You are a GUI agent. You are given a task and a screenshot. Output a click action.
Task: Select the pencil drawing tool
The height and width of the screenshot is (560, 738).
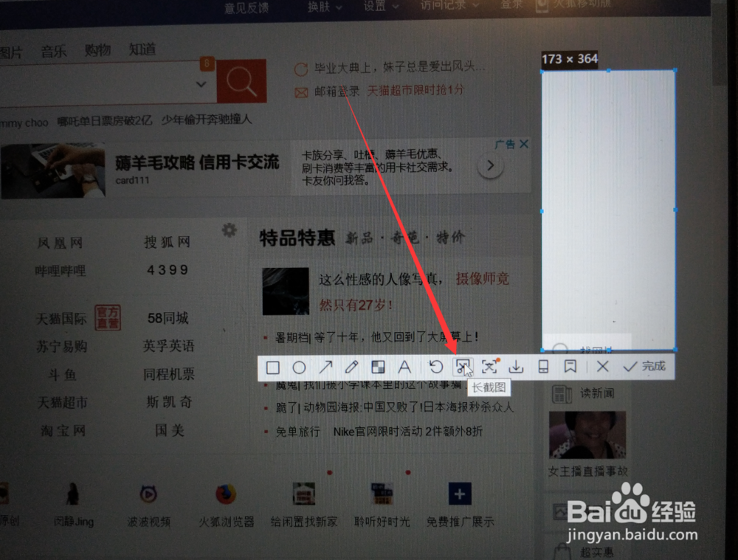351,367
